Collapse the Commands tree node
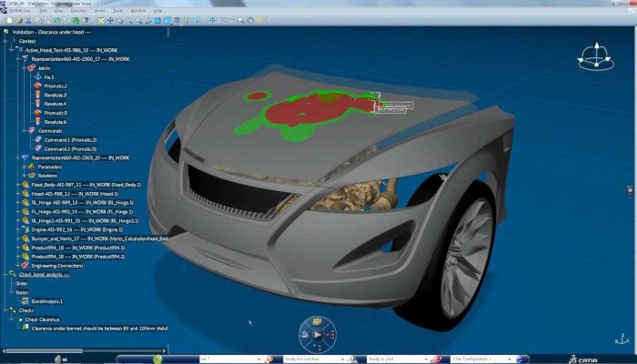 [x=25, y=131]
